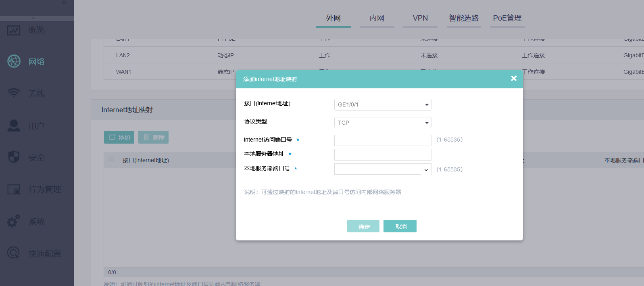Image resolution: width=644 pixels, height=286 pixels.
Task: Select the LAN2 row interface cell
Action: coord(123,55)
